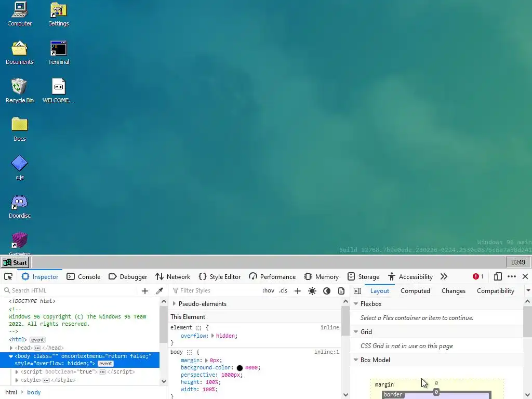Toggle light color scheme simulation
Screen dimensions: 532x399
tap(312, 291)
